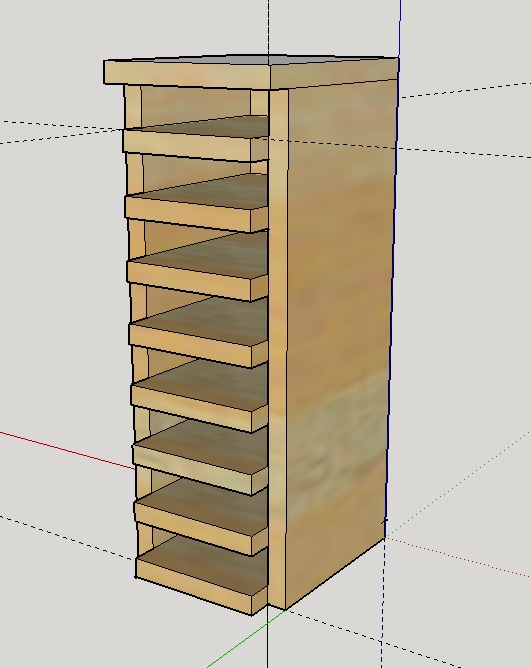
Task: Click the solid green axis line
Action: [246, 638]
